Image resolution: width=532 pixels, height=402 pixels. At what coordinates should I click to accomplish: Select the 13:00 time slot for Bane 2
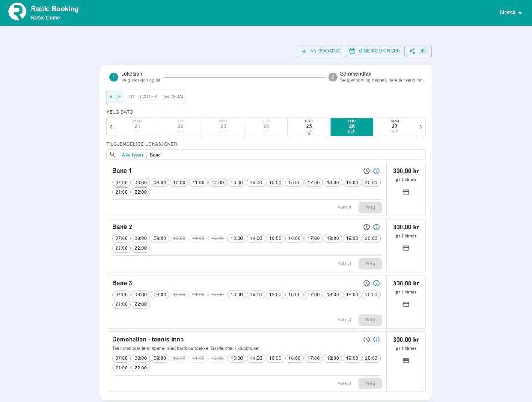tap(237, 239)
